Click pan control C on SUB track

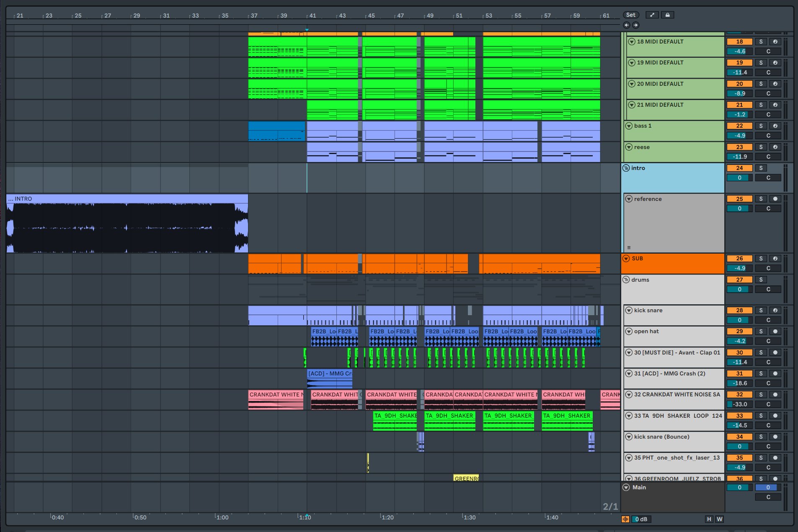768,268
